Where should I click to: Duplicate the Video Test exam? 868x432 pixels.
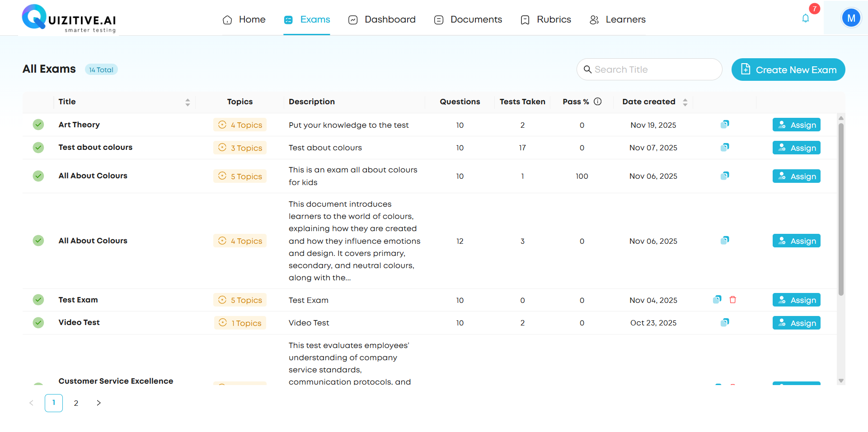click(725, 322)
